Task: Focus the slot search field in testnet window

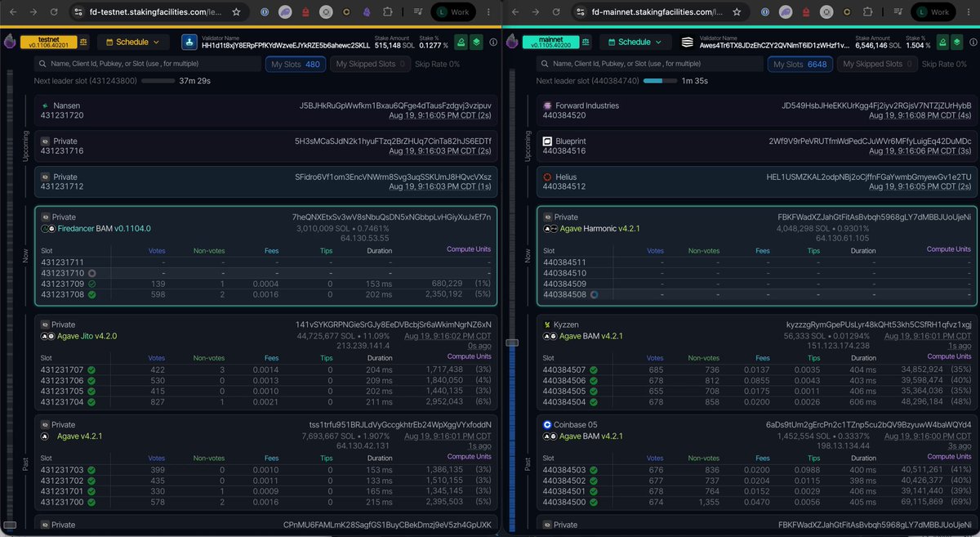Action: coord(147,64)
